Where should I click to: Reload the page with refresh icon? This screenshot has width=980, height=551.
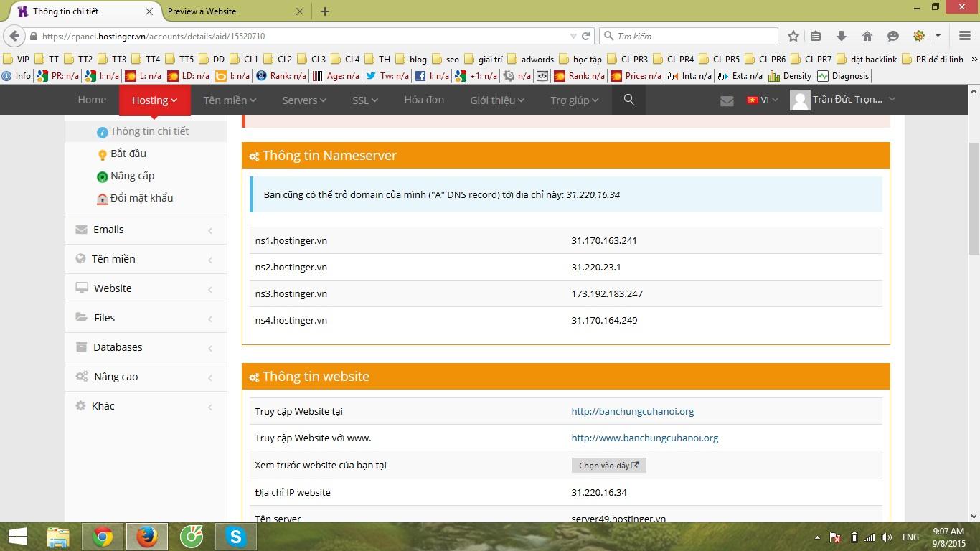pos(586,36)
